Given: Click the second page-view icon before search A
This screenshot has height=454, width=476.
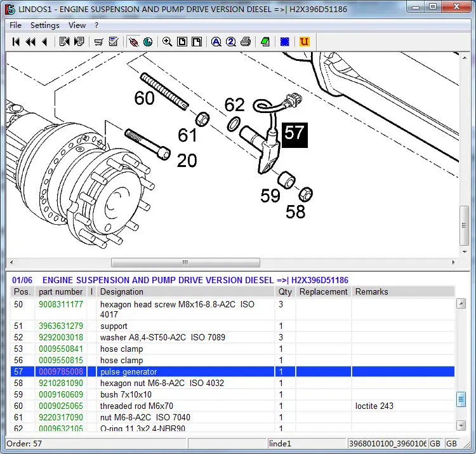Looking at the screenshot, I should tap(197, 42).
